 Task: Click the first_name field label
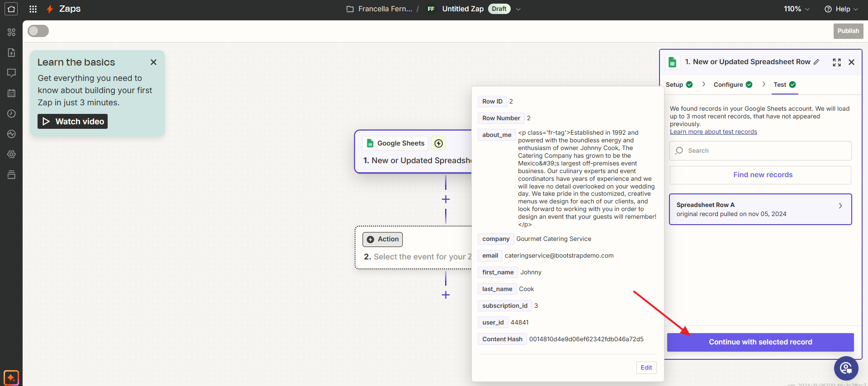point(498,272)
